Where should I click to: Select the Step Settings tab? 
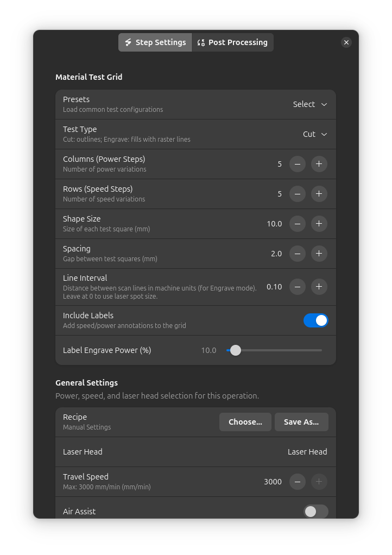tap(155, 42)
